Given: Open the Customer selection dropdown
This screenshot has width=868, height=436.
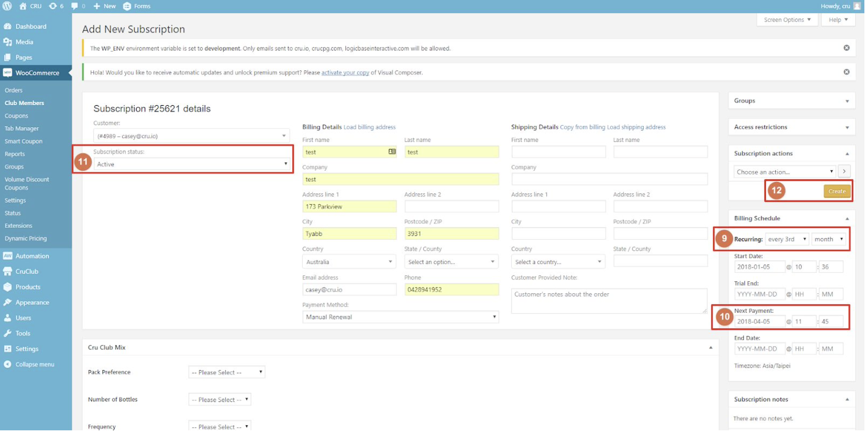Looking at the screenshot, I should [191, 136].
